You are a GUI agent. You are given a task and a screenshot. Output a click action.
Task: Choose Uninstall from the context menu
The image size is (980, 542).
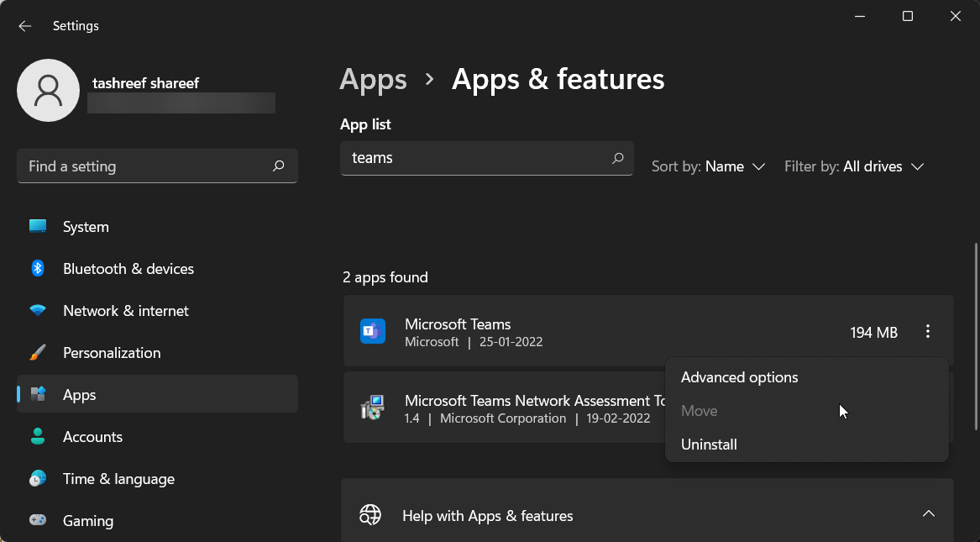pyautogui.click(x=709, y=444)
